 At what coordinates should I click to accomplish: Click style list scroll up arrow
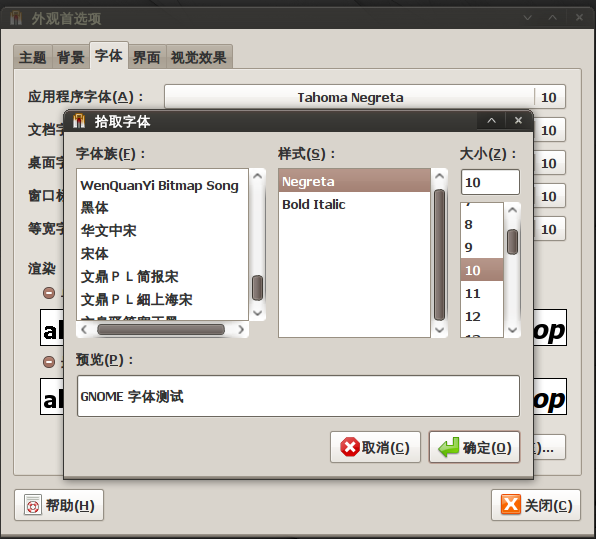click(439, 176)
